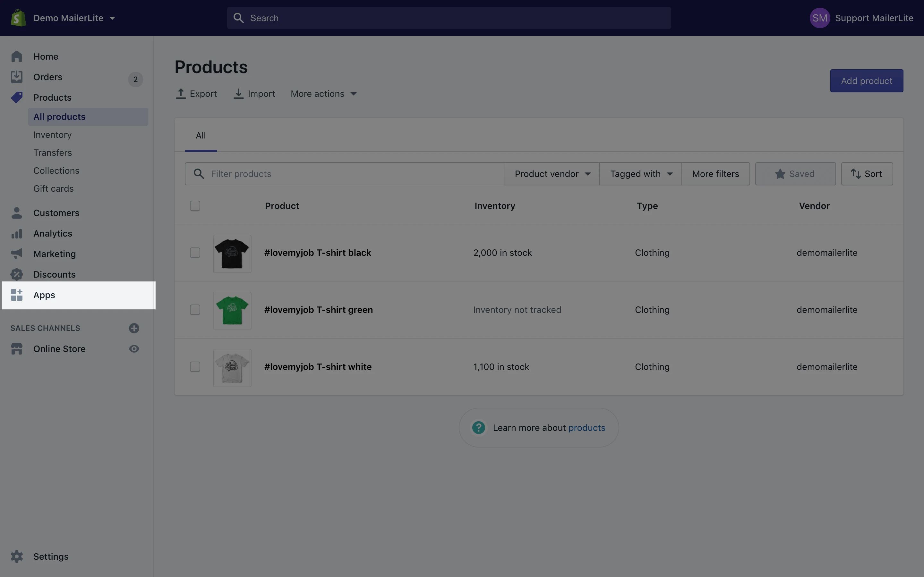Open Settings via the gear icon
This screenshot has height=577, width=924.
click(17, 556)
